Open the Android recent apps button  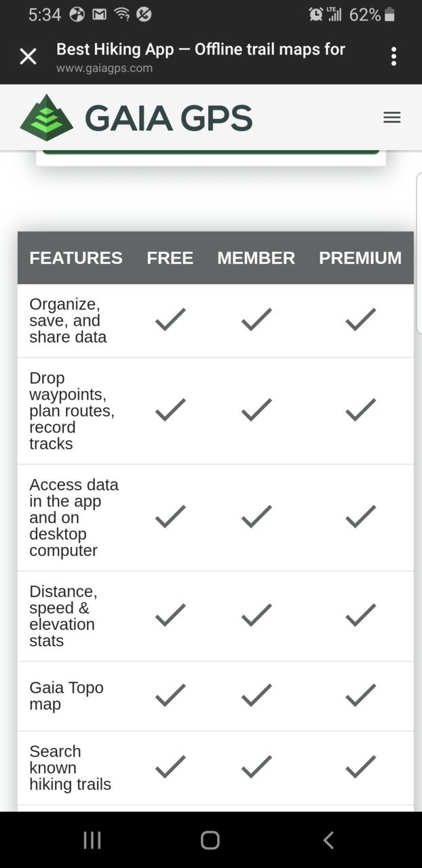coord(92,840)
